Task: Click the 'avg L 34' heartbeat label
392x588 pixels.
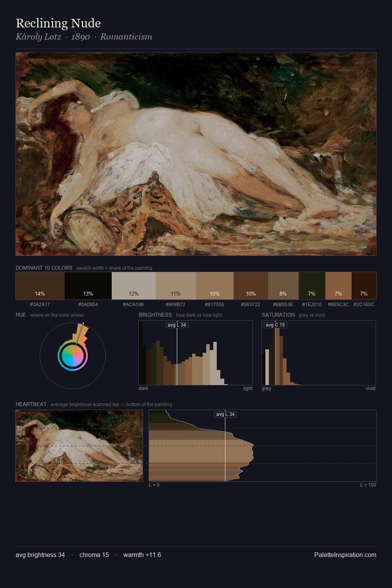Action: pos(225,414)
